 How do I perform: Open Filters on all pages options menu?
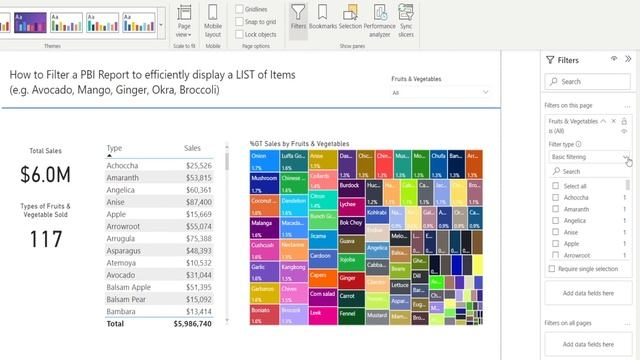(x=627, y=324)
